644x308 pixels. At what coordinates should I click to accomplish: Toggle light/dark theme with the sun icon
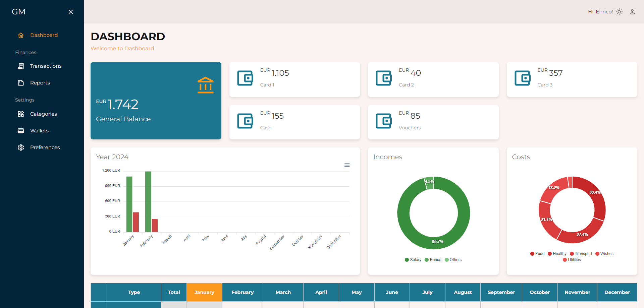tap(619, 12)
